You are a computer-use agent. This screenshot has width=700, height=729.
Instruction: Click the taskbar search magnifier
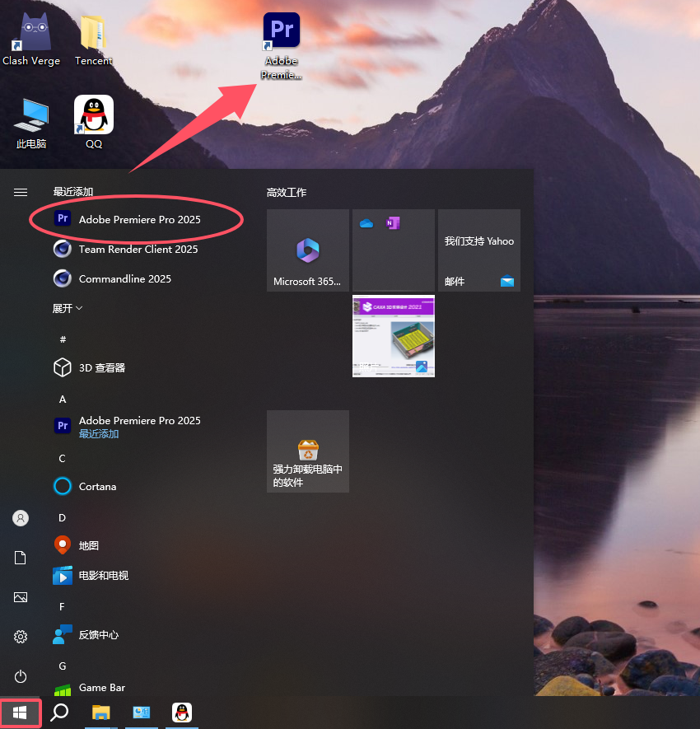(59, 713)
